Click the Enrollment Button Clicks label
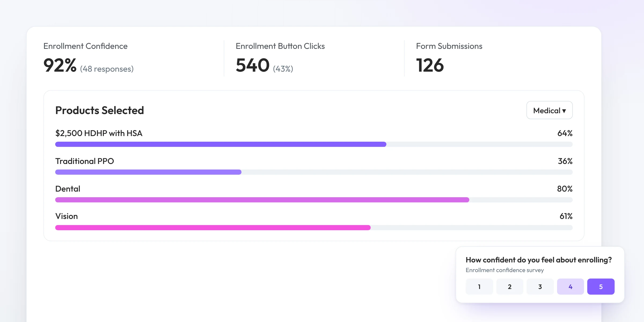Image resolution: width=644 pixels, height=322 pixels. coord(280,46)
